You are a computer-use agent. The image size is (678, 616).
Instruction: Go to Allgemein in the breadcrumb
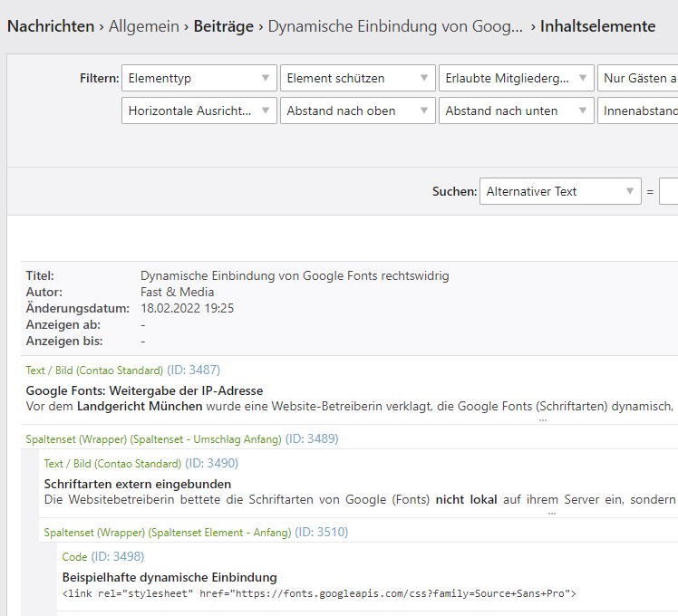click(x=143, y=26)
